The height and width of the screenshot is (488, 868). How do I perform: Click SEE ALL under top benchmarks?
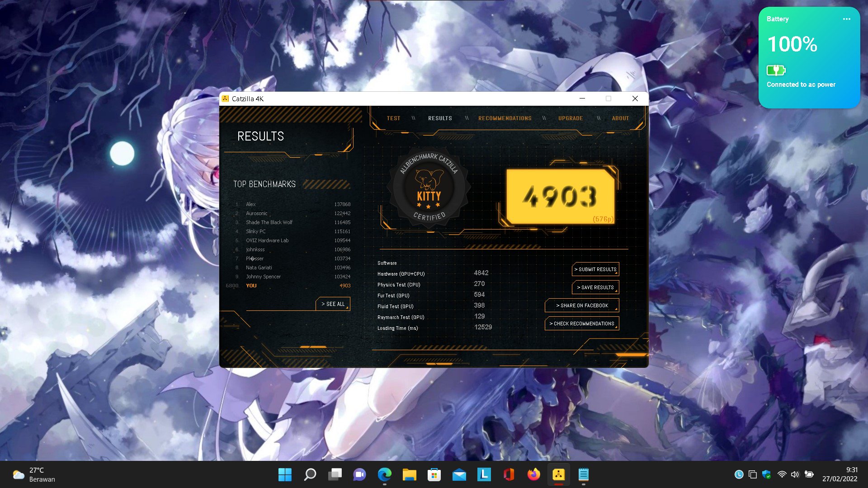click(333, 304)
